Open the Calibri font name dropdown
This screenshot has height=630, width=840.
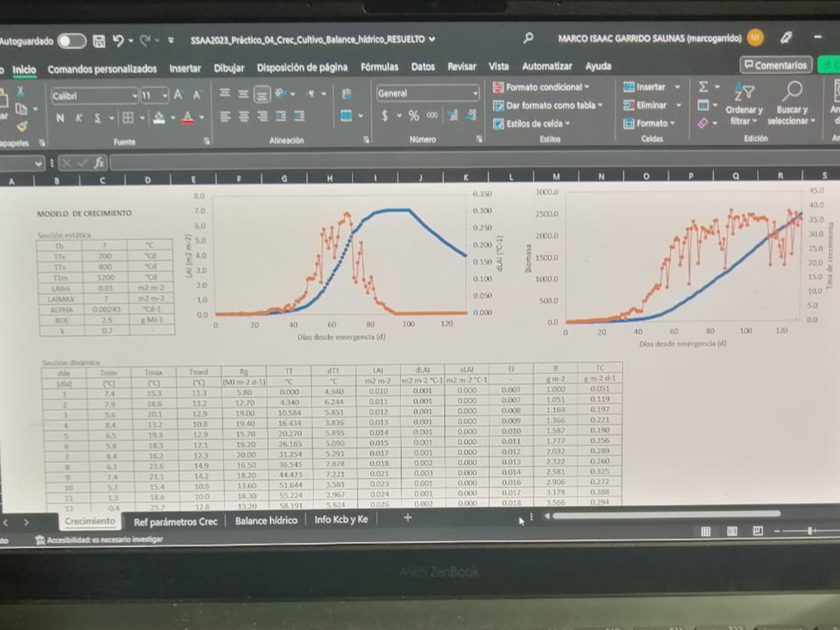pyautogui.click(x=94, y=96)
